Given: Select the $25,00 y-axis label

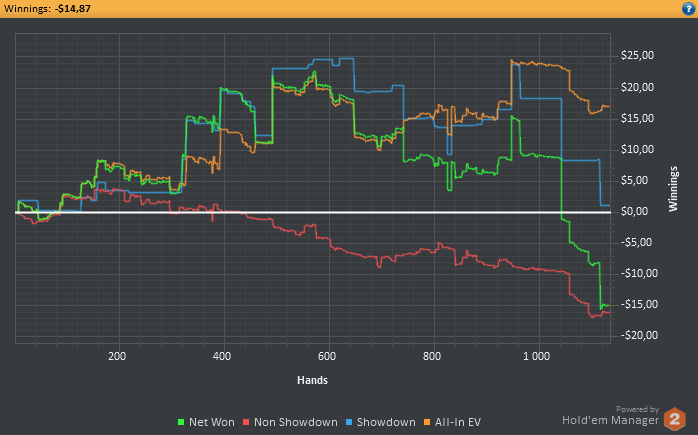Looking at the screenshot, I should click(637, 56).
